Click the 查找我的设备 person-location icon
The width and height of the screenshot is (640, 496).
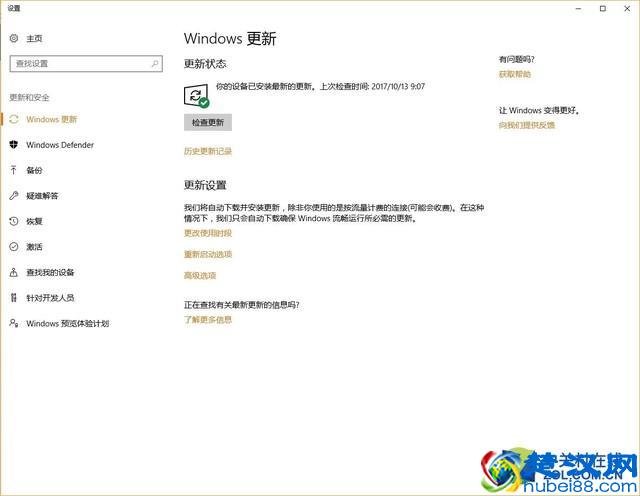click(x=14, y=272)
